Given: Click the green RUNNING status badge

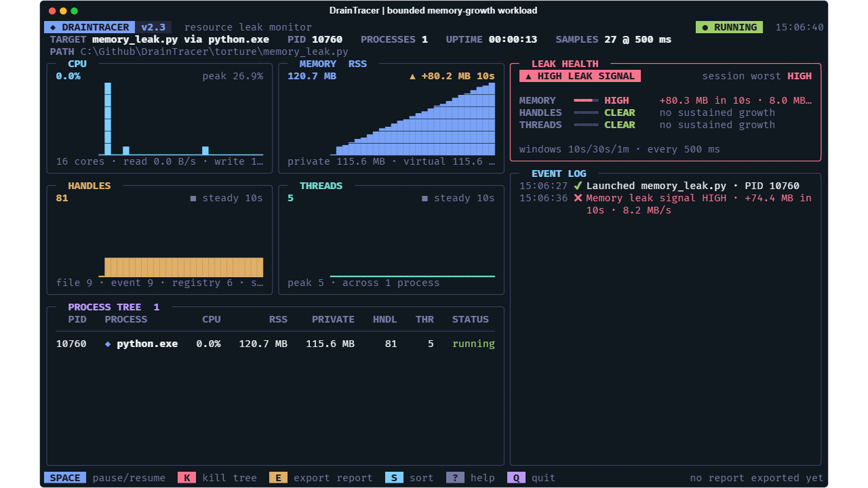Looking at the screenshot, I should tap(729, 27).
